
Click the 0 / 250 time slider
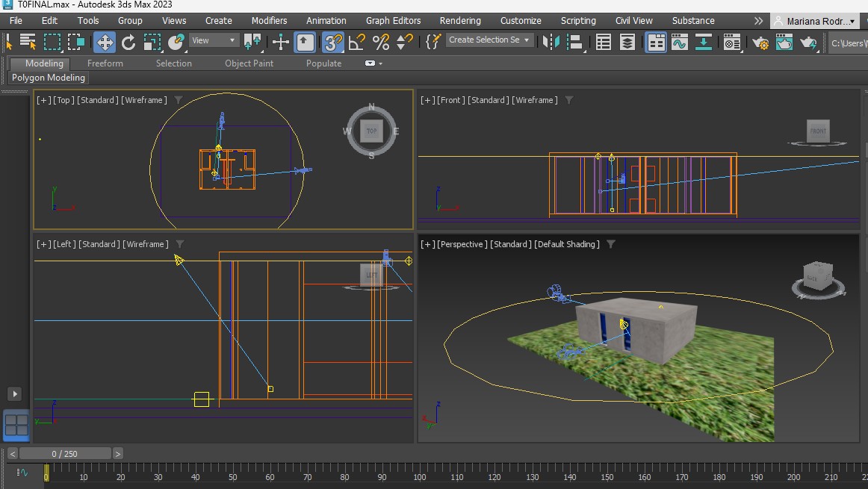(x=65, y=453)
